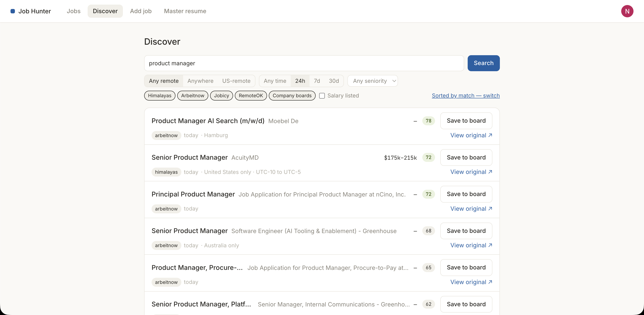Screen dimensions: 644x315
Task: Toggle the RemoteOK source chip
Action: pos(251,96)
